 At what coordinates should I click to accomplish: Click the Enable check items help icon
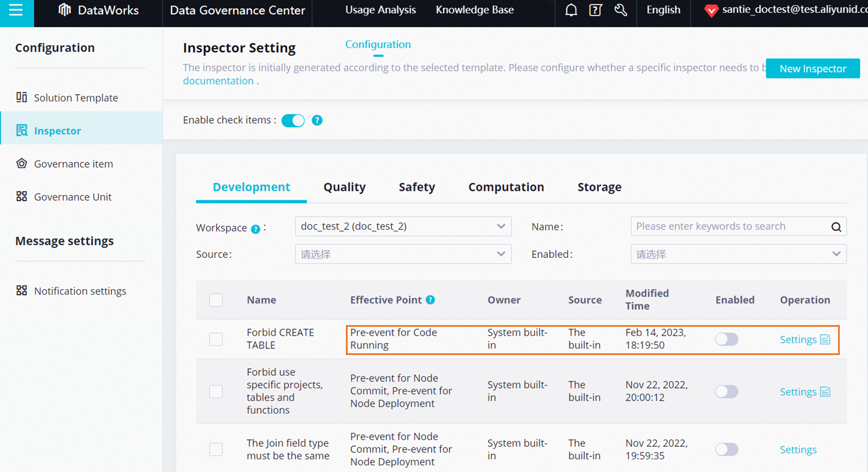(317, 121)
